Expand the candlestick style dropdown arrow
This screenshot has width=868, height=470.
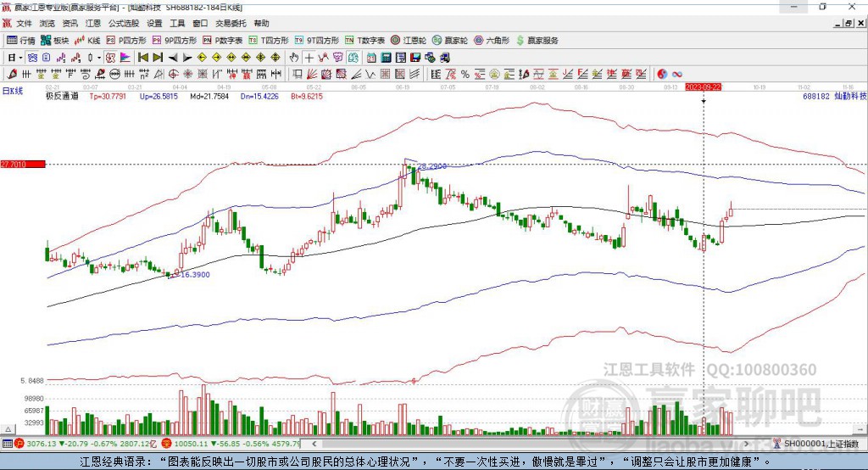pyautogui.click(x=99, y=58)
